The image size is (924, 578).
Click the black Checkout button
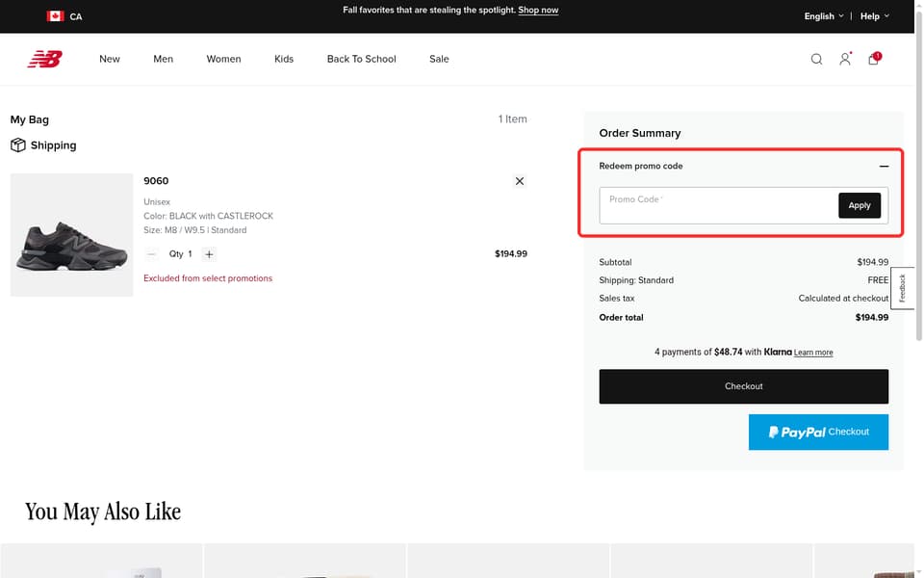tap(744, 386)
